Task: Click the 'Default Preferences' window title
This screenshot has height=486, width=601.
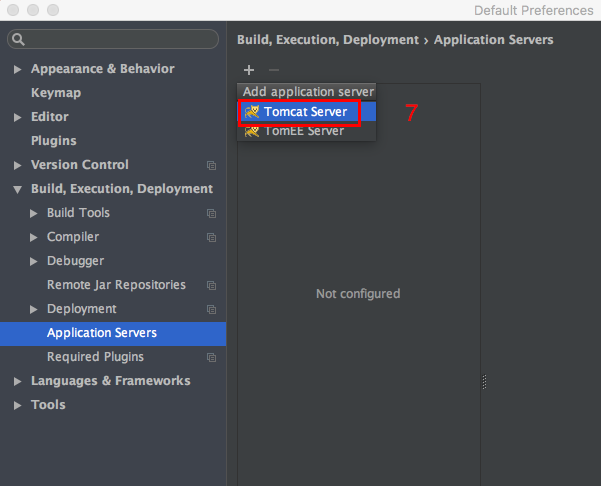Action: coord(534,10)
